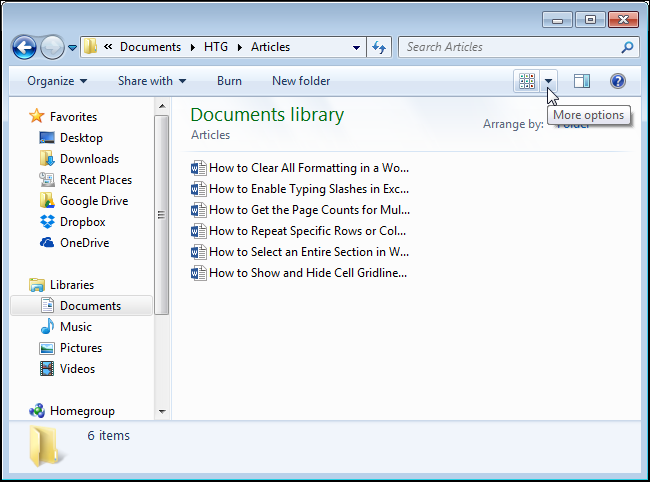The image size is (650, 482).
Task: Select the Articles breadcrumb in address bar
Action: point(270,47)
